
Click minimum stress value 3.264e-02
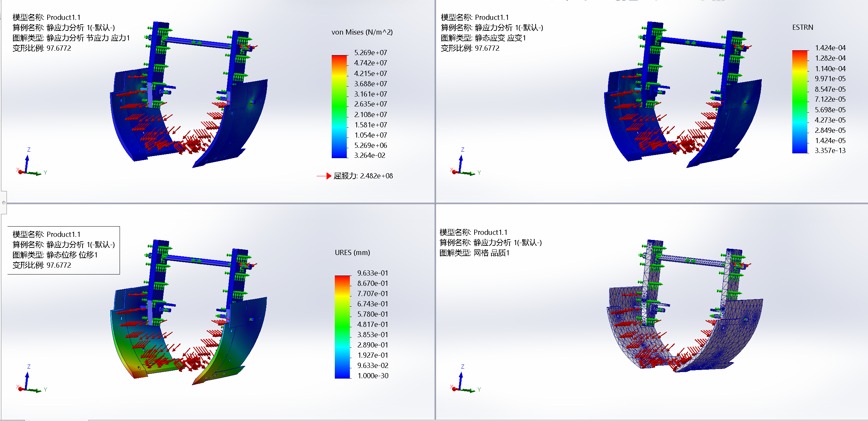(x=369, y=155)
